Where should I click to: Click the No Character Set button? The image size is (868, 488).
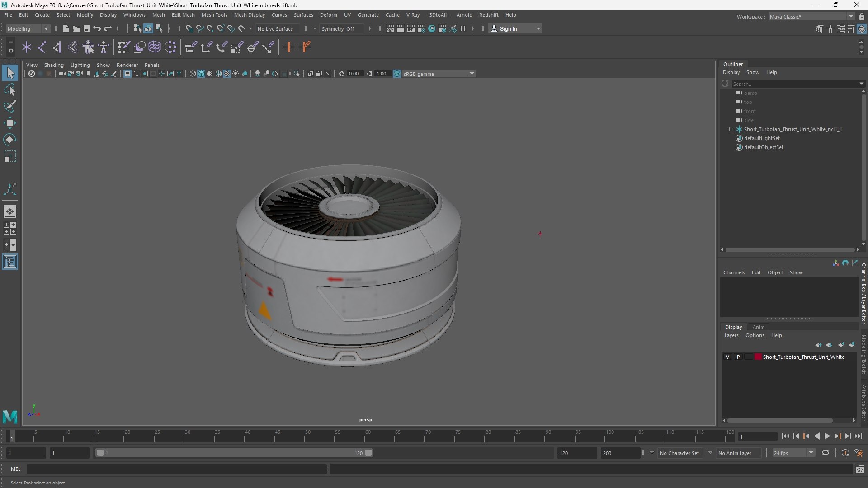tap(679, 453)
